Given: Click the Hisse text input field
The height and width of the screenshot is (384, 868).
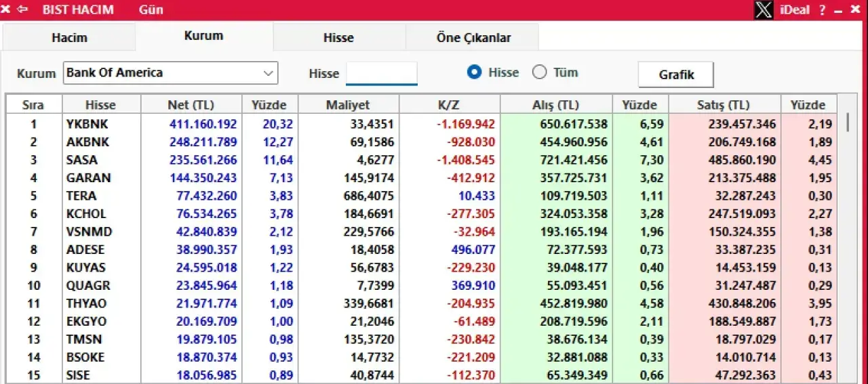Looking at the screenshot, I should click(381, 73).
